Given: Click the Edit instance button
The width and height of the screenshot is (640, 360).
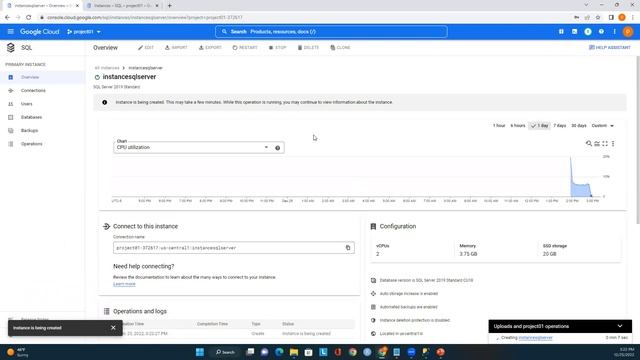Looking at the screenshot, I should (146, 48).
